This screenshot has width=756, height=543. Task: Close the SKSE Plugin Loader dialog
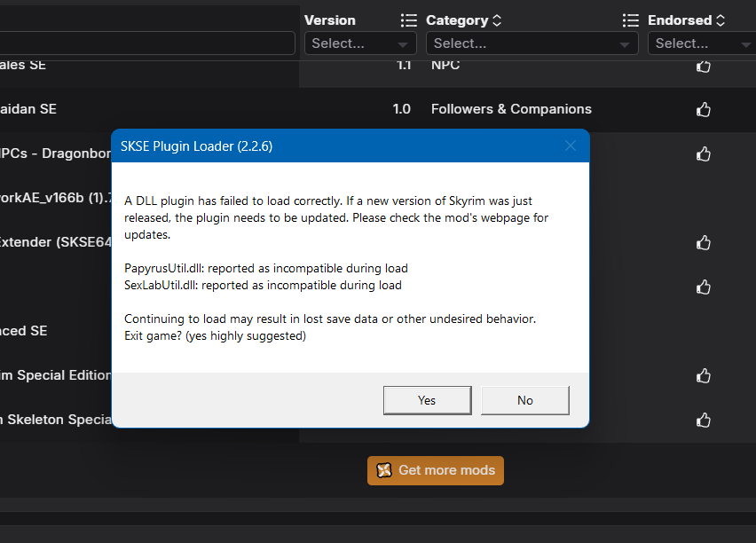[x=571, y=146]
